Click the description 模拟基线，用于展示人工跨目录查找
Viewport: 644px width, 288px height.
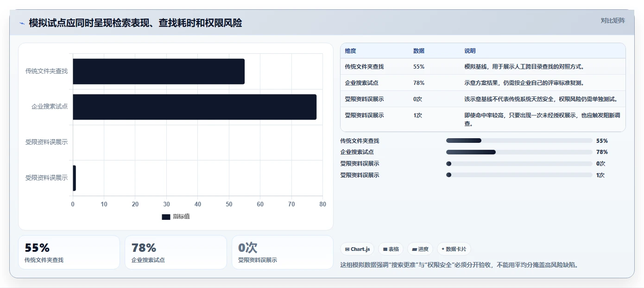524,67
